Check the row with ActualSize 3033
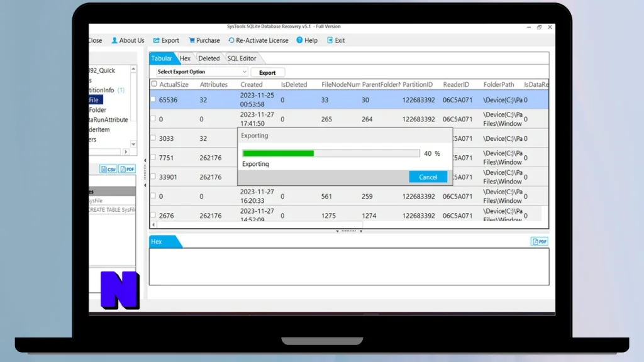Screen dimensions: 644x362 coord(153,138)
